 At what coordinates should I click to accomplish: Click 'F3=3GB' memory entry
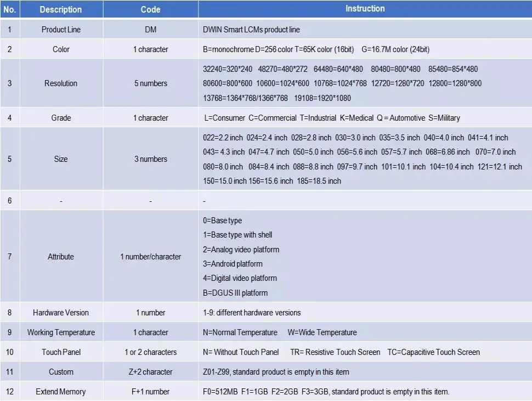pyautogui.click(x=315, y=392)
